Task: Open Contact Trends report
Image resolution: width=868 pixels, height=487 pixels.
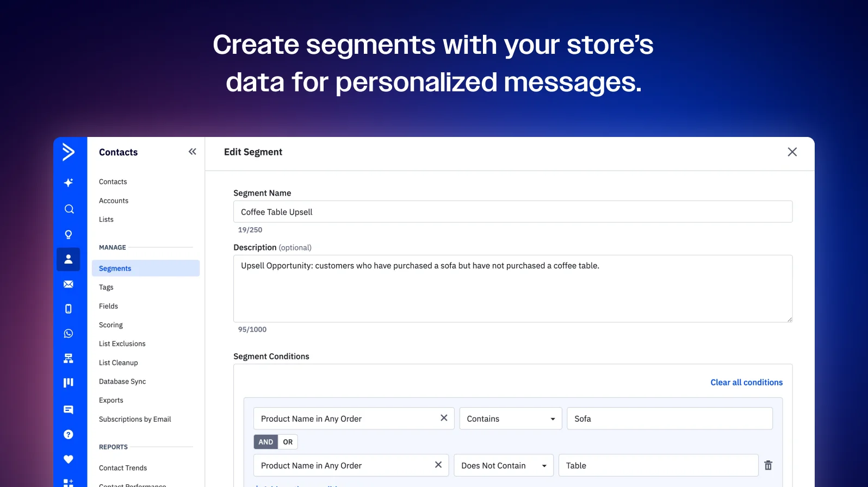Action: (x=123, y=468)
